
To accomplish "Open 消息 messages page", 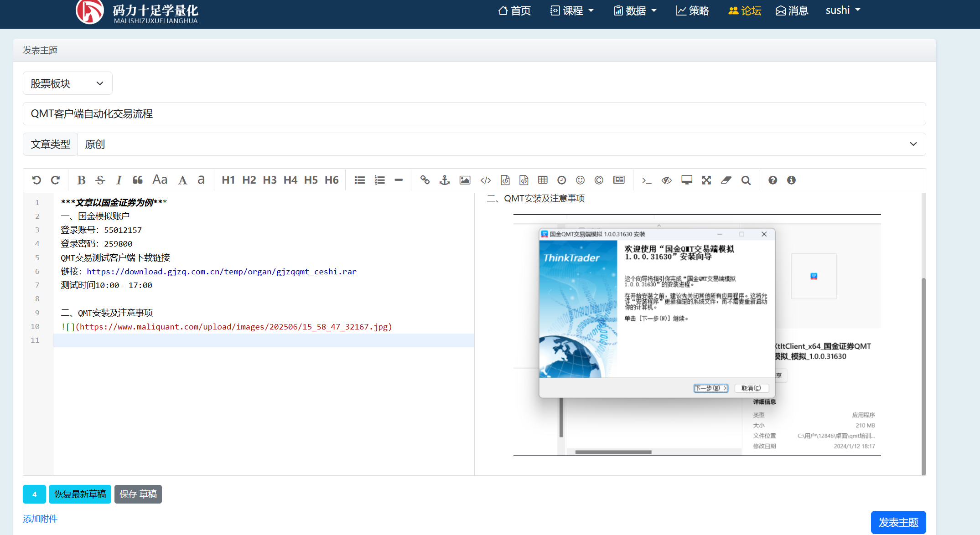I will point(792,10).
